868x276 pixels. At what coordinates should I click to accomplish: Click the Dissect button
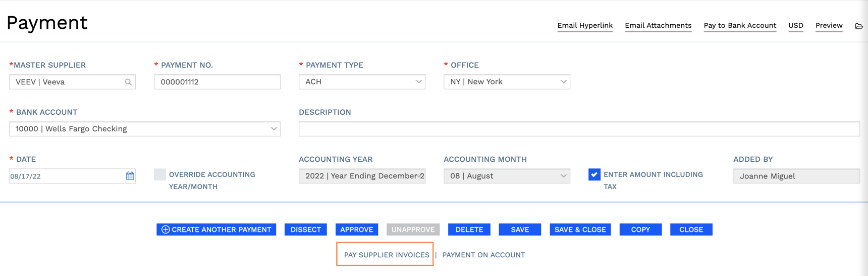pyautogui.click(x=306, y=229)
